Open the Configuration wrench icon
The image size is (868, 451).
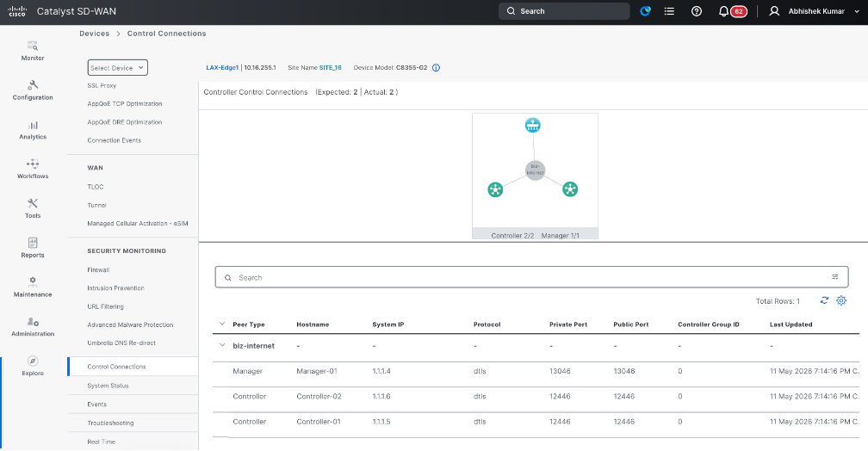(x=33, y=85)
